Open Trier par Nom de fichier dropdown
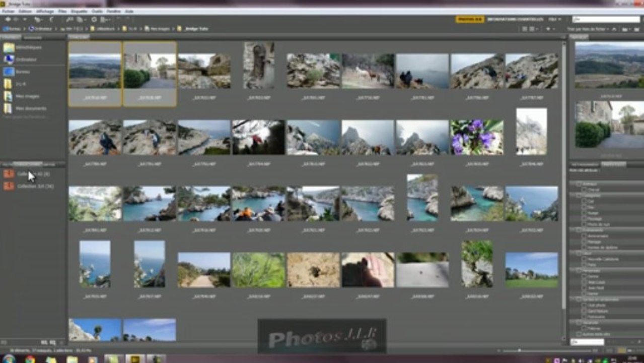 589,29
